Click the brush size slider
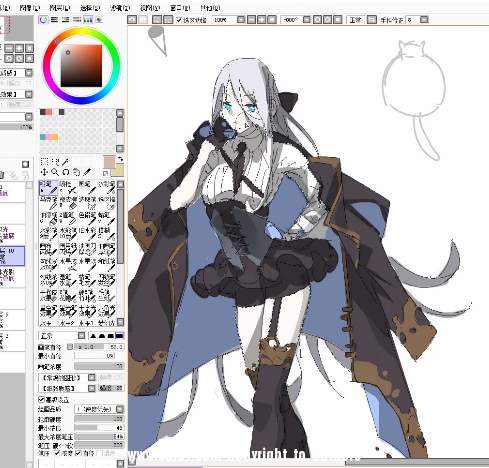The height and width of the screenshot is (468, 489). pos(99,347)
